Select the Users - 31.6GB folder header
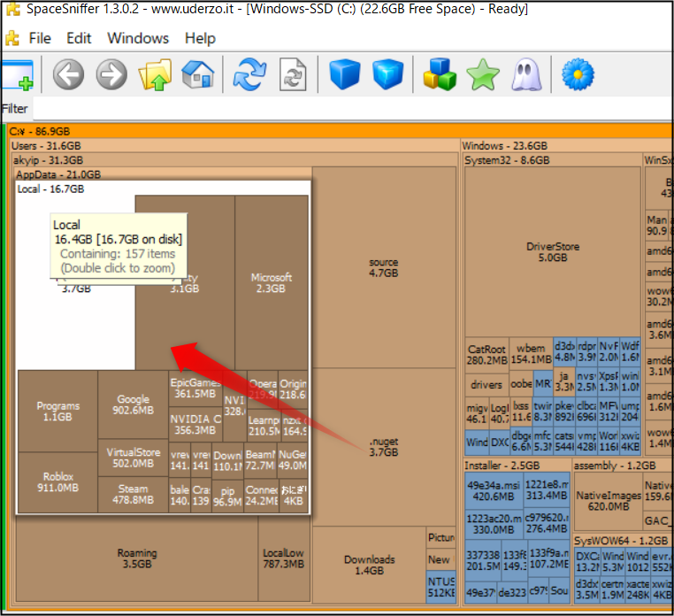674x616 pixels. [234, 145]
